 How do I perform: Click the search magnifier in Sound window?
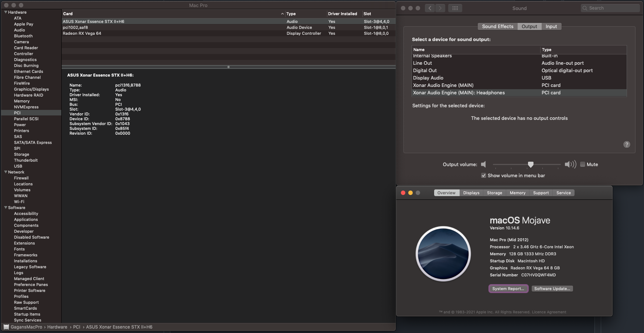(585, 8)
